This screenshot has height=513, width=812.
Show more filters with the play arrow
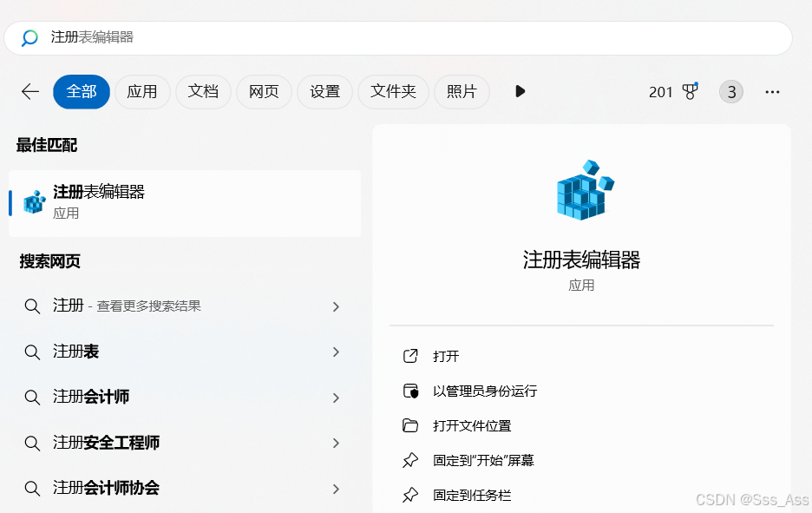point(520,92)
